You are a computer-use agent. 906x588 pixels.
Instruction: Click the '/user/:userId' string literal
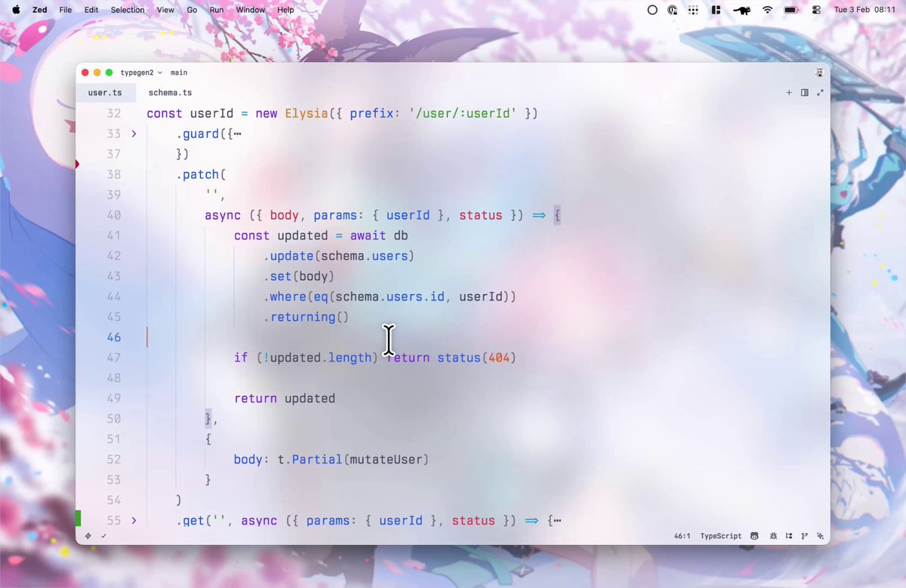(463, 113)
